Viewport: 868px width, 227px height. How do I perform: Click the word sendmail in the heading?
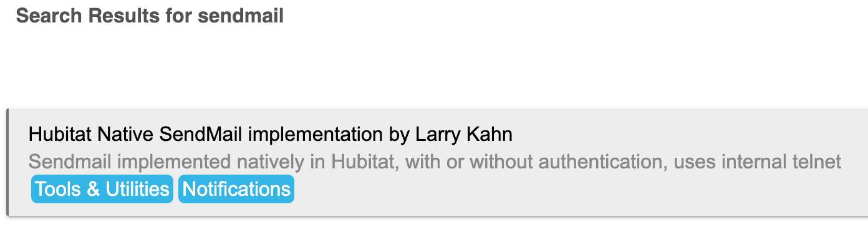[x=241, y=16]
